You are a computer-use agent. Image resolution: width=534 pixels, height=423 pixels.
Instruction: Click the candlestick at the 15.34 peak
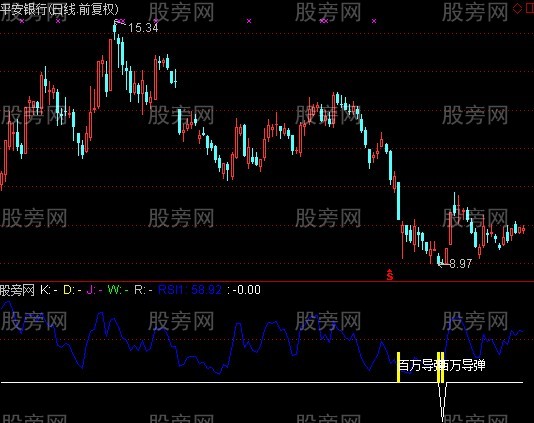click(115, 29)
